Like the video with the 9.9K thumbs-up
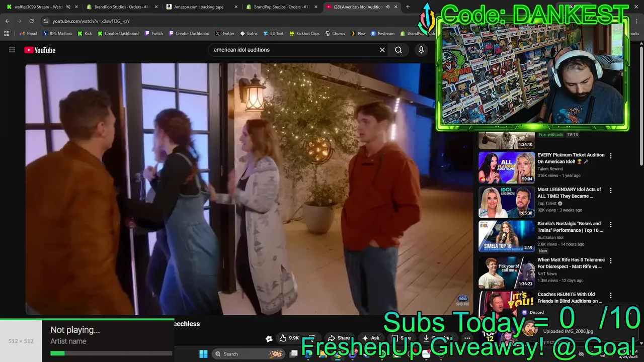The width and height of the screenshot is (644, 362). 289,338
